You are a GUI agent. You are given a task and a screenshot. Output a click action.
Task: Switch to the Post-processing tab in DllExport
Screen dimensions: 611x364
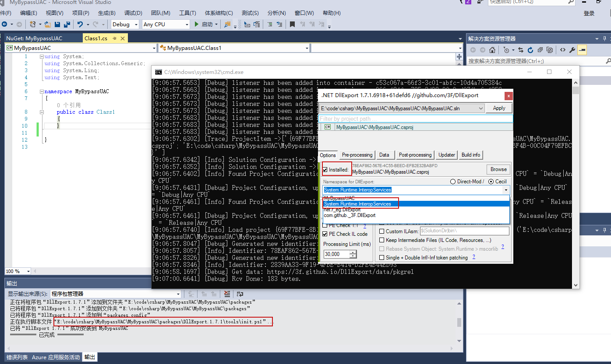pos(415,155)
